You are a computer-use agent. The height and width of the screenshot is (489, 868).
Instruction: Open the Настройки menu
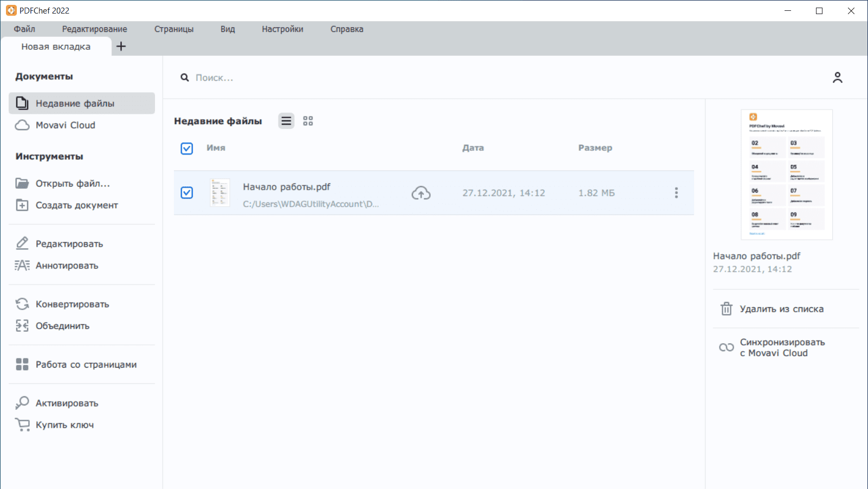click(x=282, y=29)
